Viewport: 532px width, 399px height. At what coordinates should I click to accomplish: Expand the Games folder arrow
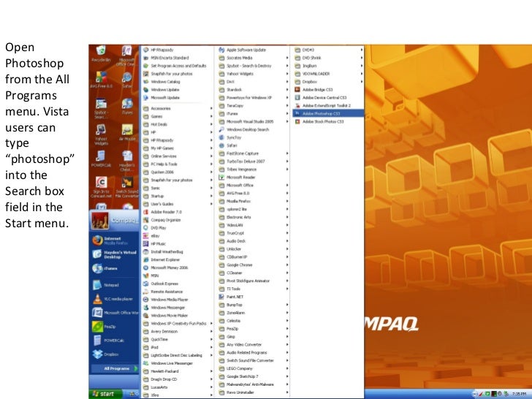211,116
